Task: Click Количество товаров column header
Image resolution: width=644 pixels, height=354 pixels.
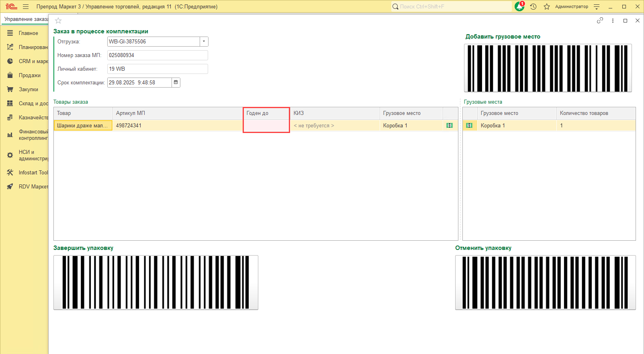Action: [596, 113]
